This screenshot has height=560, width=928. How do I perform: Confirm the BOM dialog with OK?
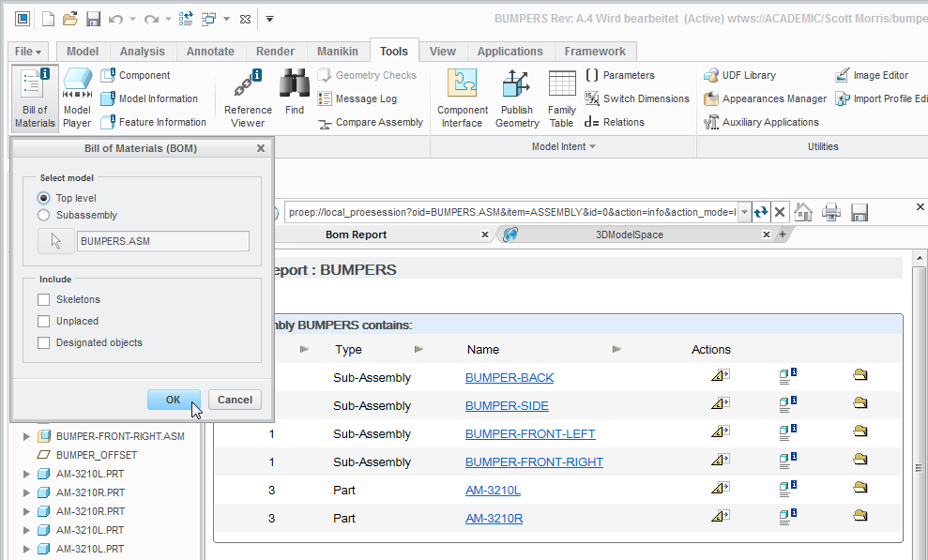[x=174, y=400]
